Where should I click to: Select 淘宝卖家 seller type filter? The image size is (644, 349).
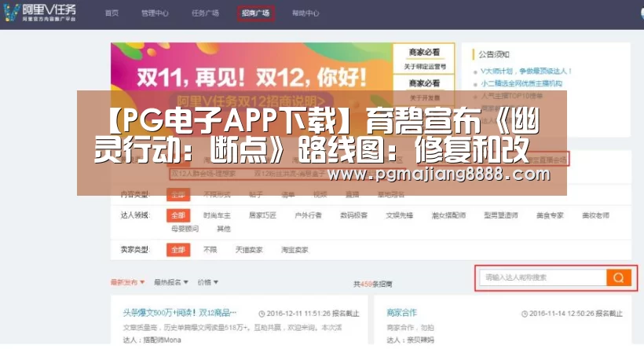tap(295, 250)
